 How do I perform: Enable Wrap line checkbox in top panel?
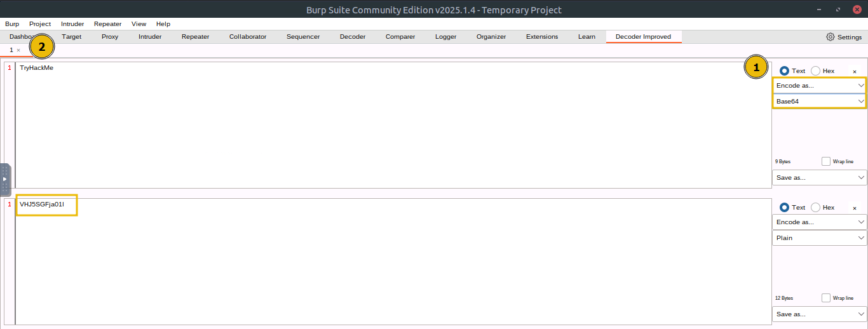pos(826,161)
